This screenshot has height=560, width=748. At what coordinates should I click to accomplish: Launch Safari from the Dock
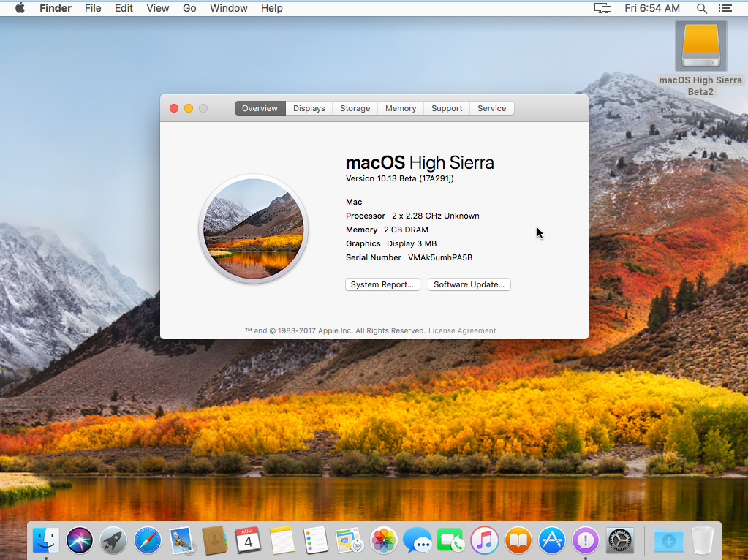click(x=147, y=541)
